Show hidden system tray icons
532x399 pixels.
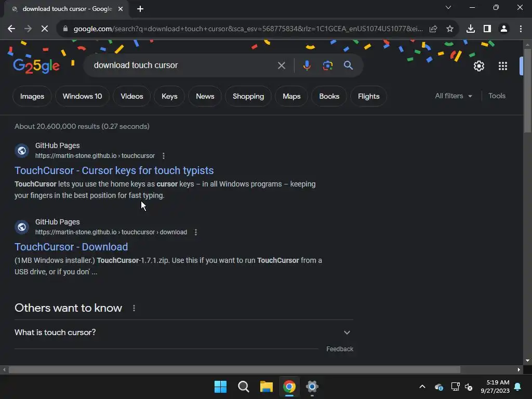(422, 387)
